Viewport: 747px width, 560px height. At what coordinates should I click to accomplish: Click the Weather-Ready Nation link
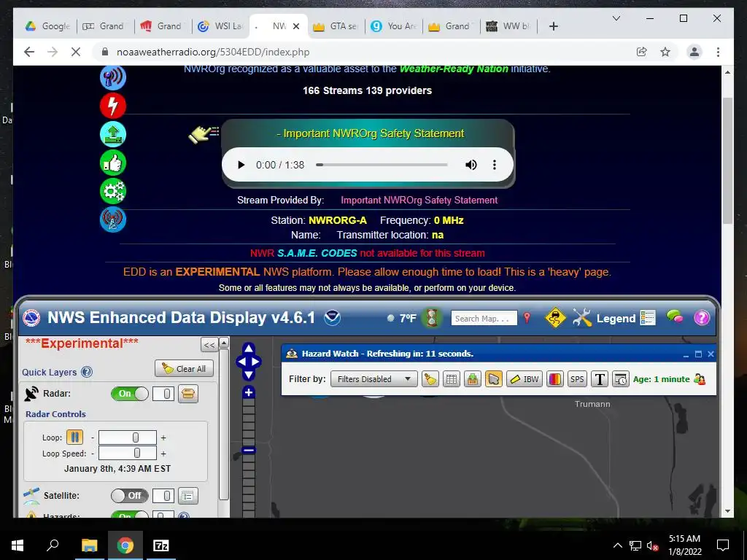[x=454, y=69]
